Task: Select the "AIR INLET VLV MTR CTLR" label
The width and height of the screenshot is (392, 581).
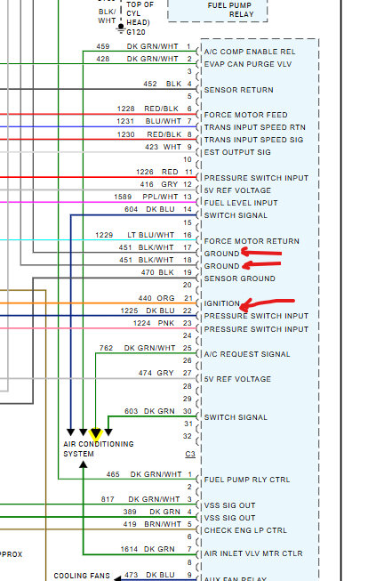Action: click(253, 553)
